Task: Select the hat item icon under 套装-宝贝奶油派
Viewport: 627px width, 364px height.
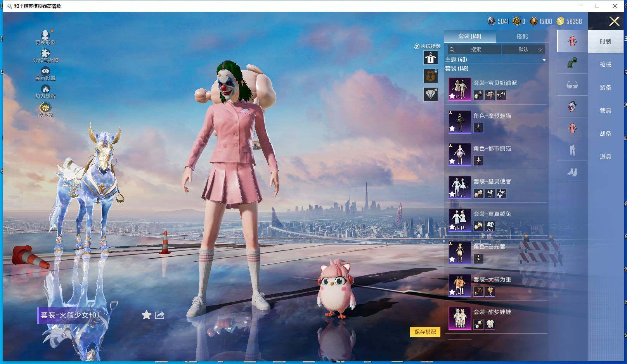Action: (x=478, y=95)
